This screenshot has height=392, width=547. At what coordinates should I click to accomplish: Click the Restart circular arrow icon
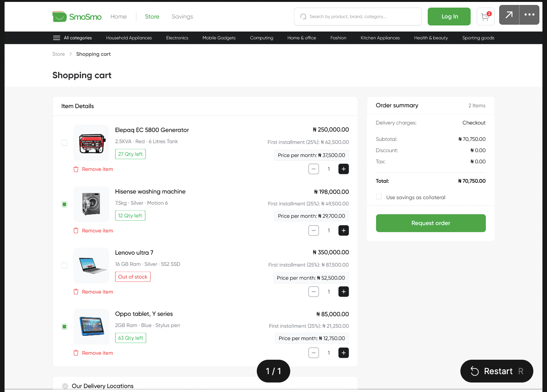[475, 371]
